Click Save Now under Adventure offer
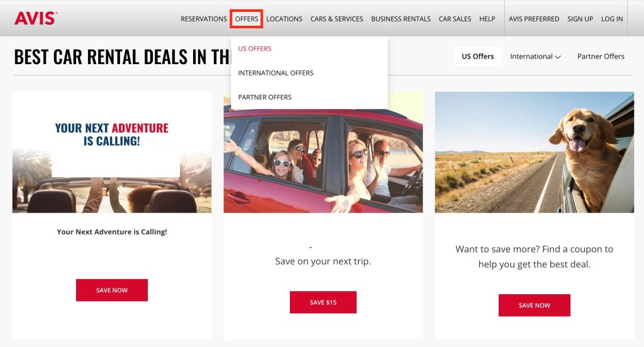644x347 pixels. [112, 290]
